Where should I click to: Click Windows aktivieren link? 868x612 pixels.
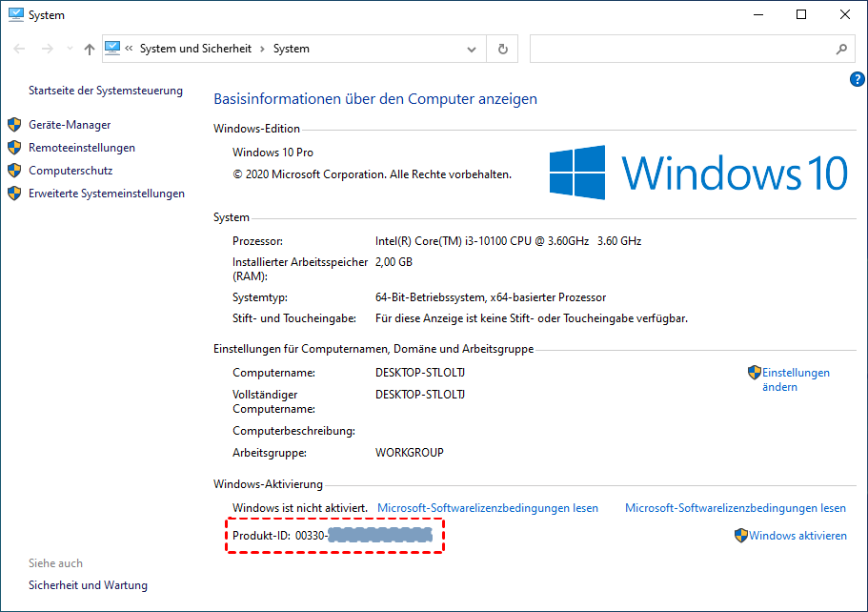click(x=797, y=536)
